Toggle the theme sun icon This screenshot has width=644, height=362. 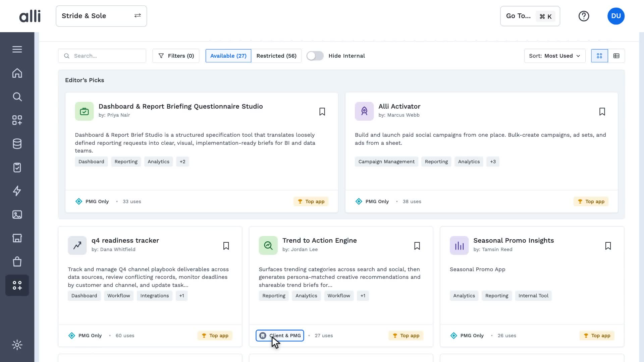tap(17, 345)
